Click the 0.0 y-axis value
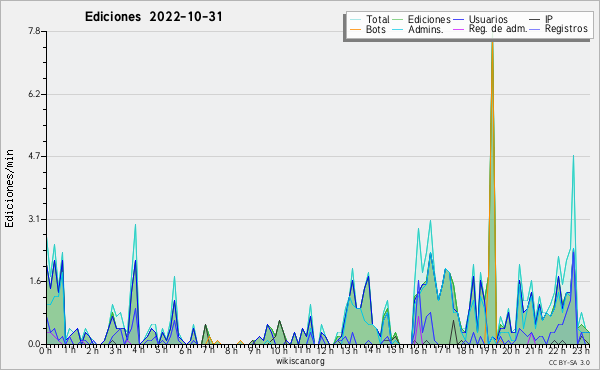 (x=34, y=344)
